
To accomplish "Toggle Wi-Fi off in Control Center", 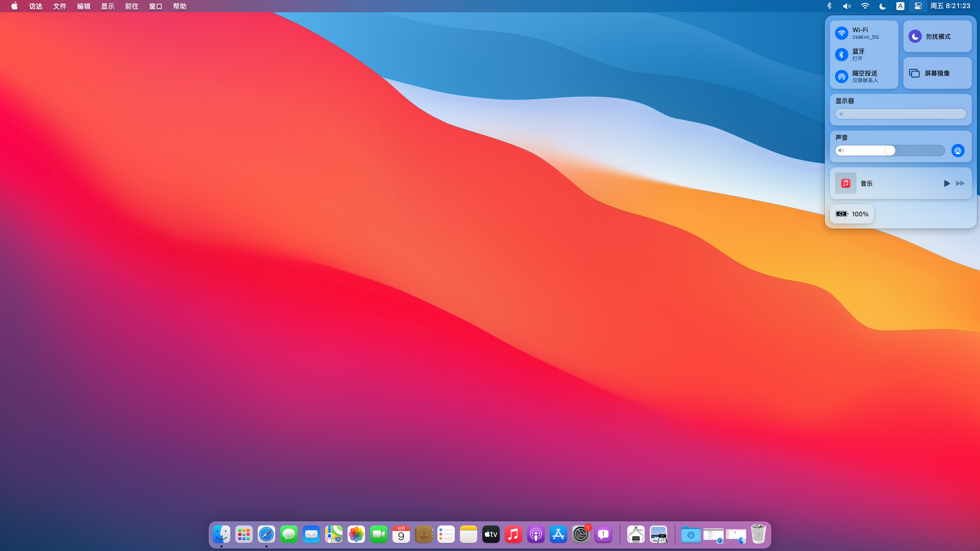I will [842, 33].
